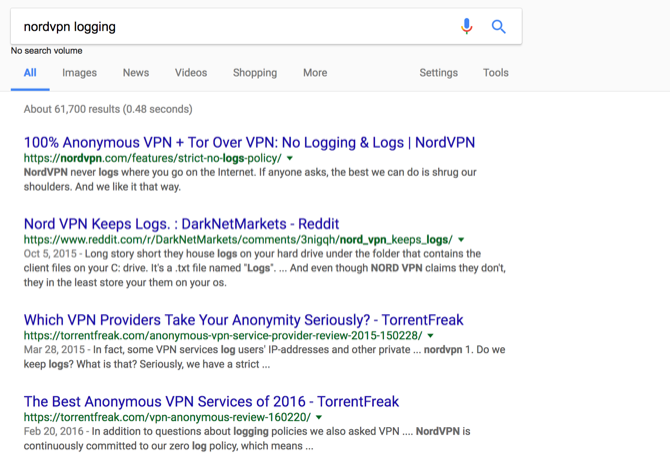Viewport: 670px width, 457px height.
Task: Click the torrentfreak anonymous-vpn-service-provider-review URL
Action: coord(223,336)
